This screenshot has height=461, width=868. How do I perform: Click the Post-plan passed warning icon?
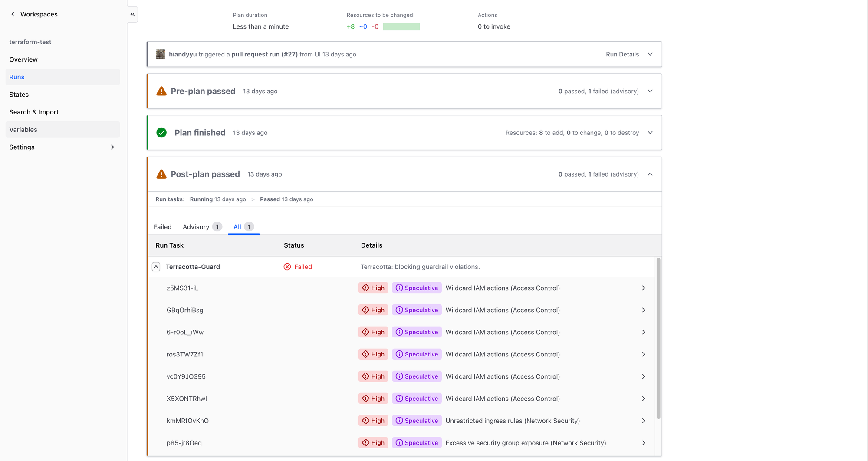[161, 174]
